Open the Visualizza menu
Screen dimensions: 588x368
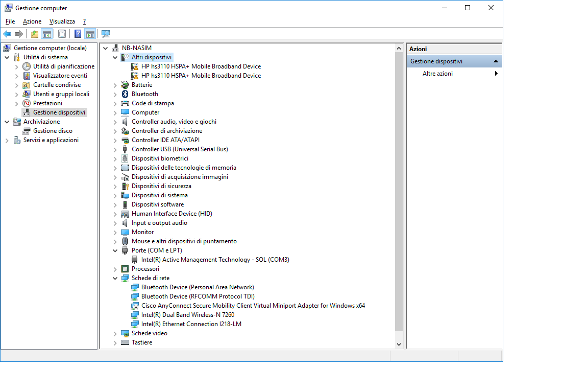click(62, 21)
